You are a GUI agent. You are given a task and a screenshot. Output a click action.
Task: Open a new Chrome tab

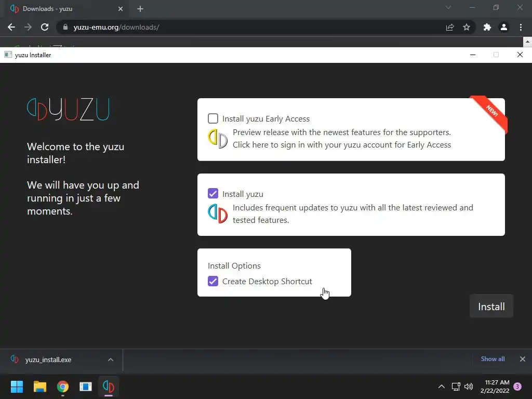(x=140, y=9)
